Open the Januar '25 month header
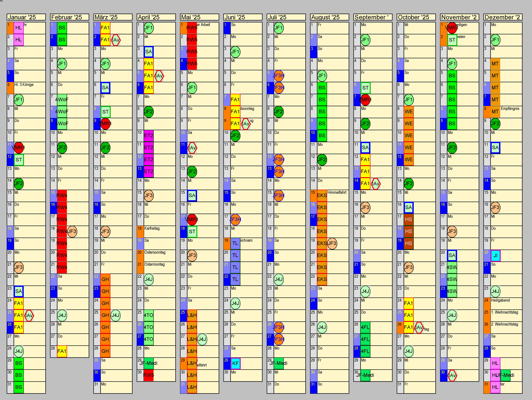Image resolution: width=532 pixels, height=400 pixels. [x=26, y=17]
